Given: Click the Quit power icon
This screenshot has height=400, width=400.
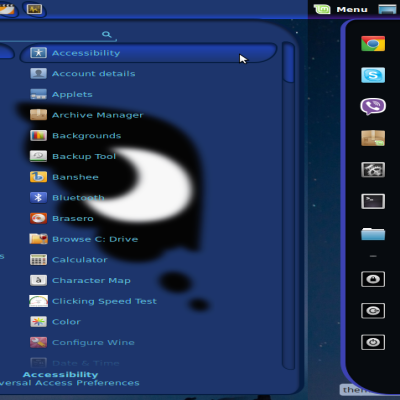Looking at the screenshot, I should tap(373, 342).
